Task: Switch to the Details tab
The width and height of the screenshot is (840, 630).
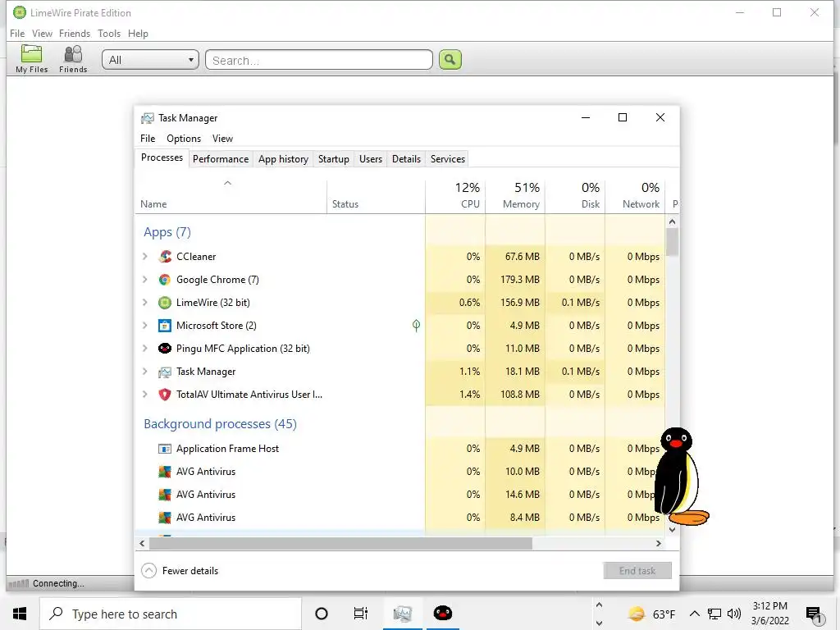Action: click(406, 159)
